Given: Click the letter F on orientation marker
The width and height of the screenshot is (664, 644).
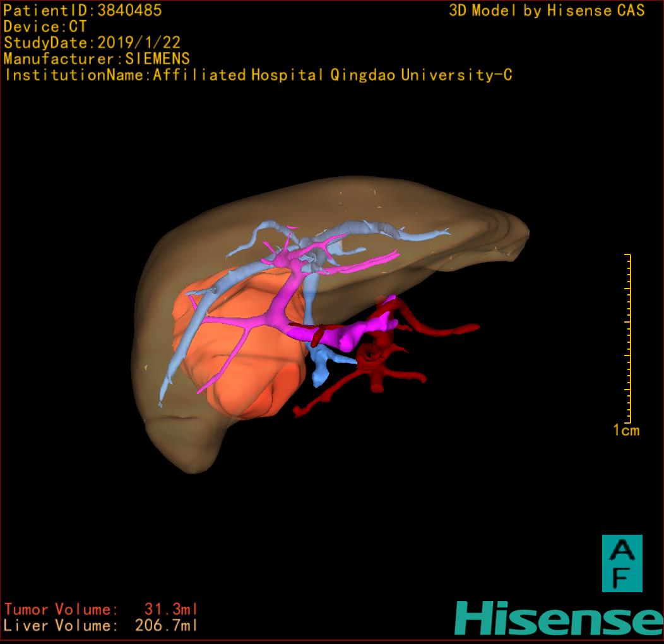Looking at the screenshot, I should click(622, 577).
